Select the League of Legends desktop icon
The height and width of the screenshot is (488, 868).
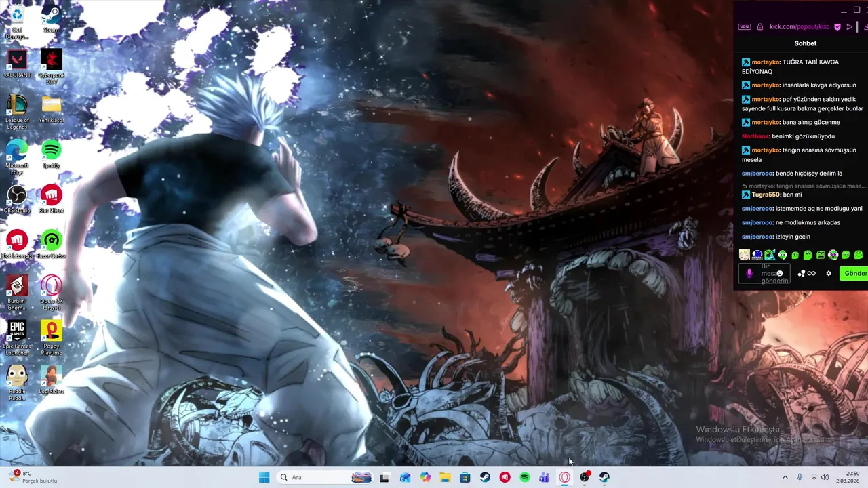point(17,112)
